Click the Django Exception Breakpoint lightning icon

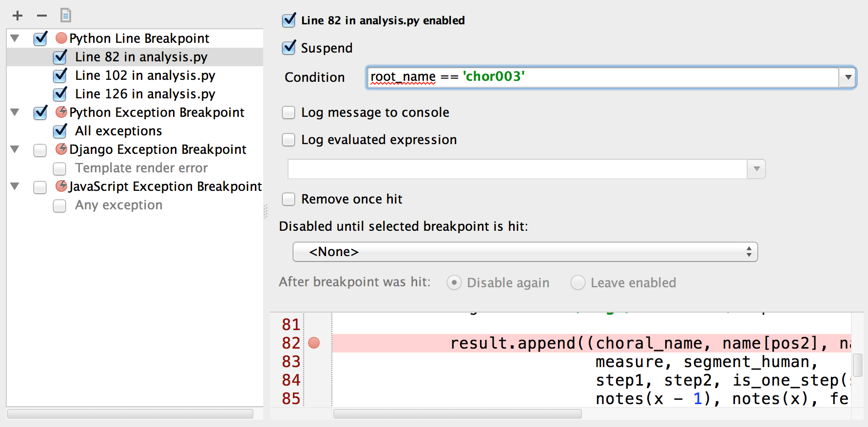coord(61,149)
